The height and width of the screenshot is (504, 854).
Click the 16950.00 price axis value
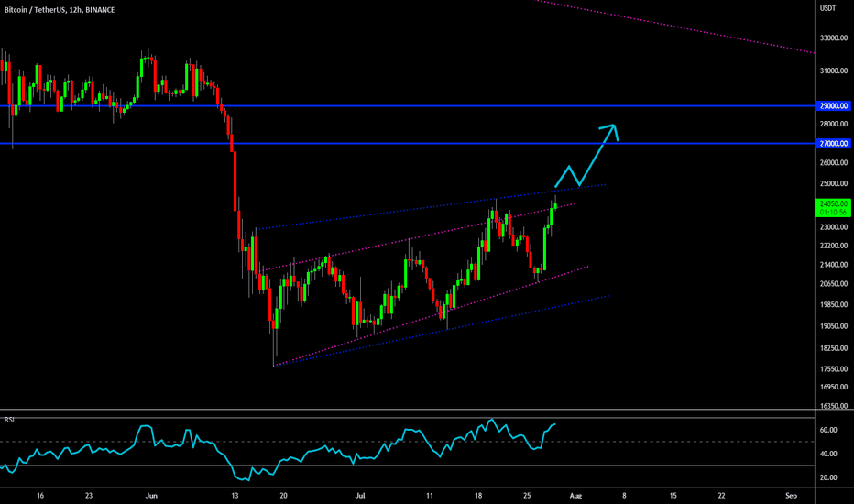point(834,387)
